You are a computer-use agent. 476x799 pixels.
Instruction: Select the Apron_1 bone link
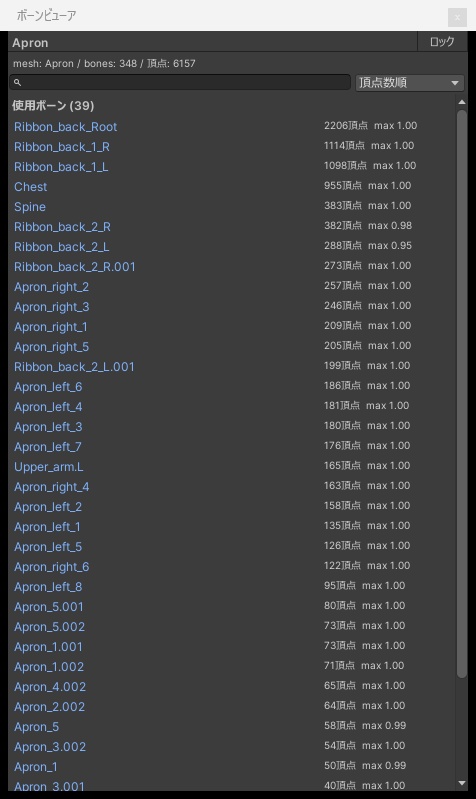36,767
